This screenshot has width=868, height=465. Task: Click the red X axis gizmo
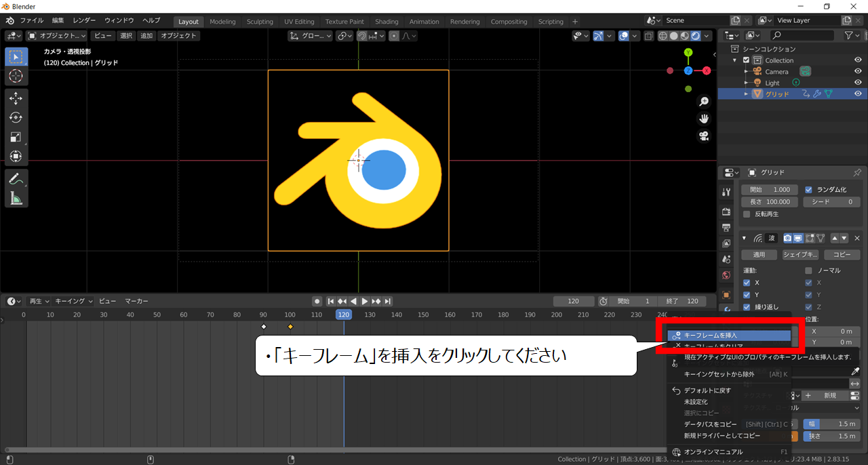707,70
